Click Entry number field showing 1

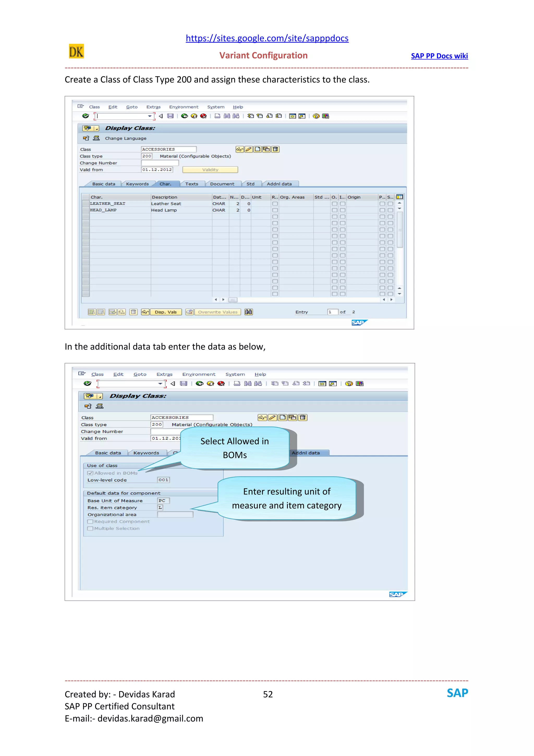333,312
